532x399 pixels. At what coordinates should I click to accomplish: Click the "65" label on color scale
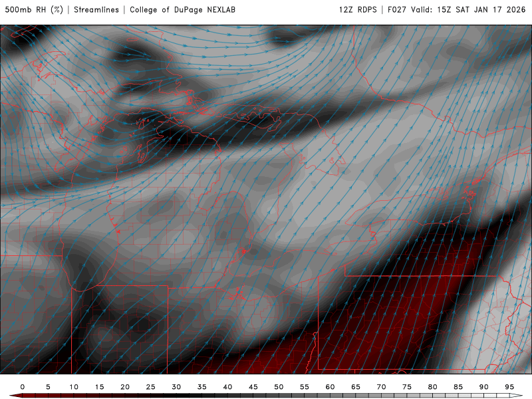coord(356,387)
